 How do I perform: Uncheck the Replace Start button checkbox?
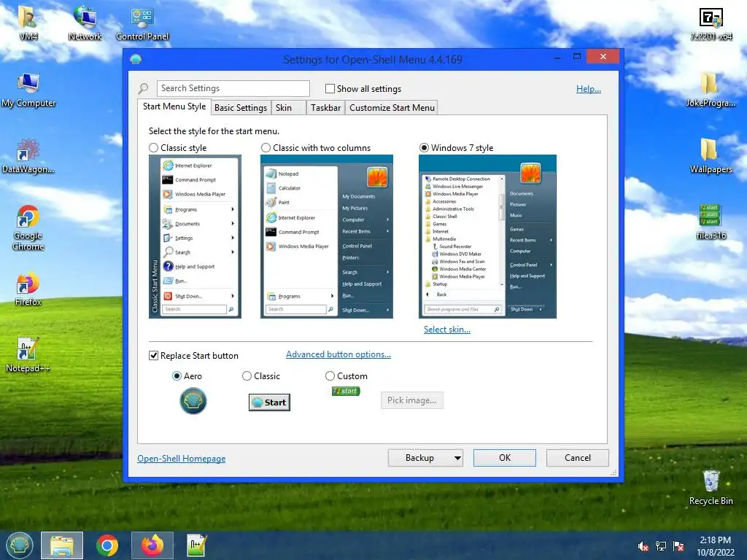coord(153,356)
